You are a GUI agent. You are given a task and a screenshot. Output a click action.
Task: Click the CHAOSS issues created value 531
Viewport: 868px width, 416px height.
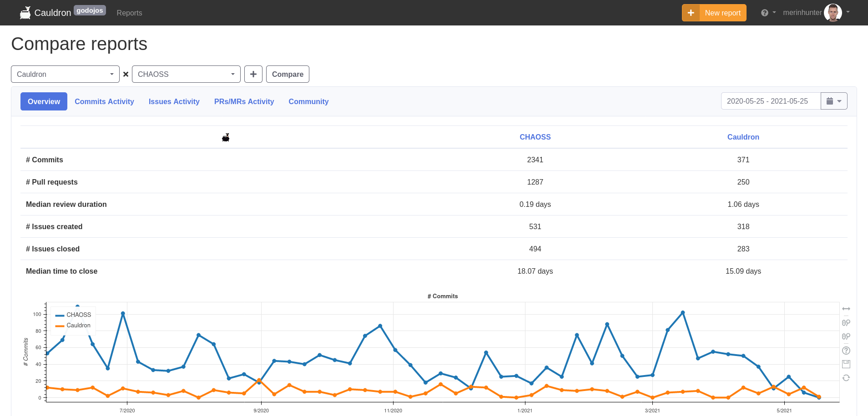click(x=535, y=226)
